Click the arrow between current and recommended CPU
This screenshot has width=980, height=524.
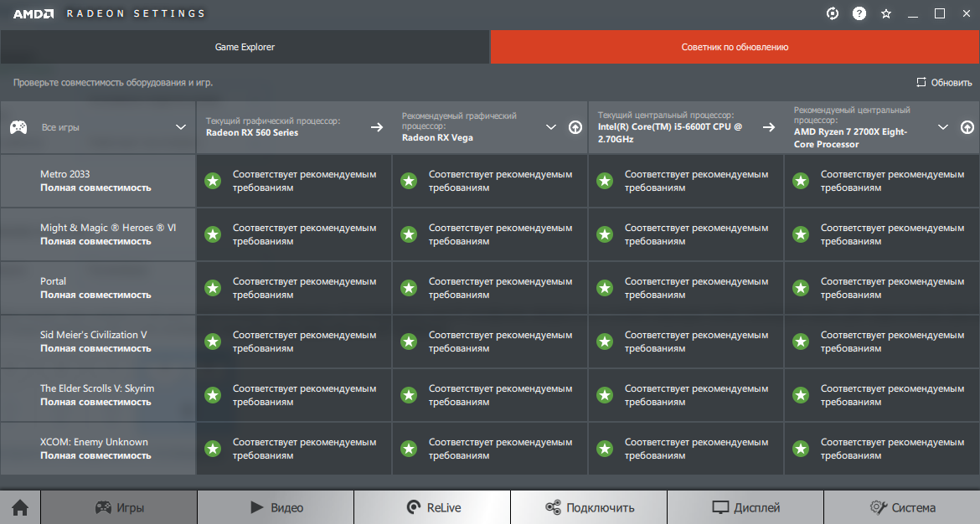point(769,126)
